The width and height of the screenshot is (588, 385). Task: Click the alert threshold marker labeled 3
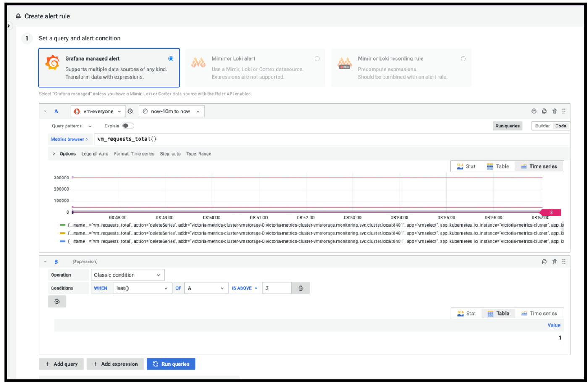(x=551, y=212)
